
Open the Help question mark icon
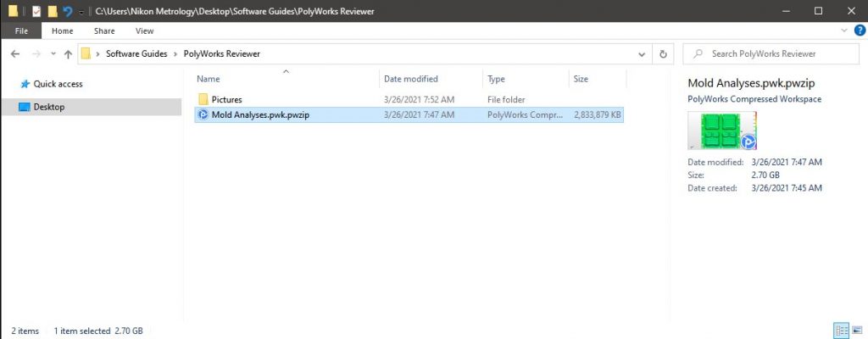click(x=859, y=31)
